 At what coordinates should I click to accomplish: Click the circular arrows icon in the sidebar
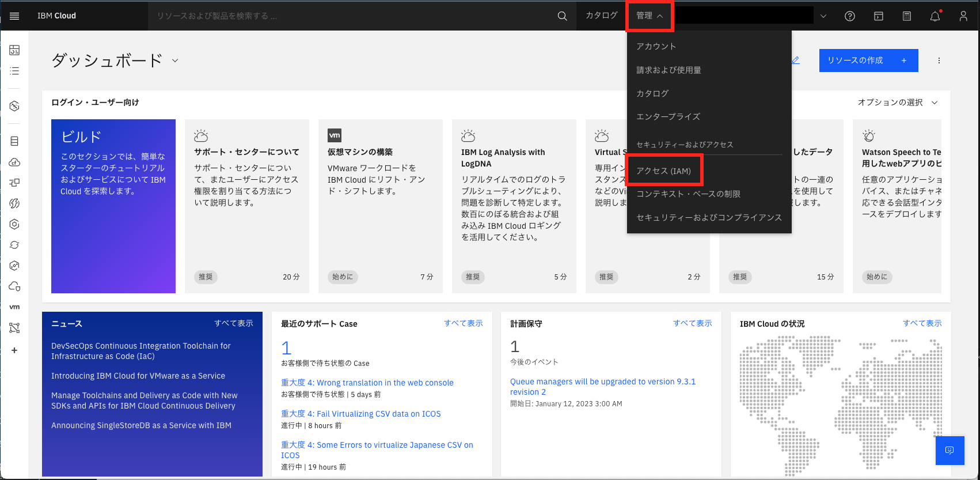point(14,245)
